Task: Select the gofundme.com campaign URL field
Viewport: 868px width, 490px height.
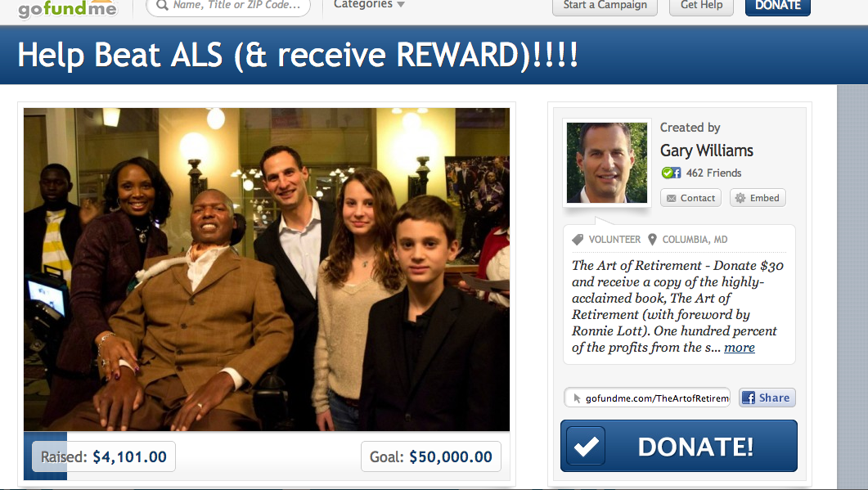Action: coord(647,398)
